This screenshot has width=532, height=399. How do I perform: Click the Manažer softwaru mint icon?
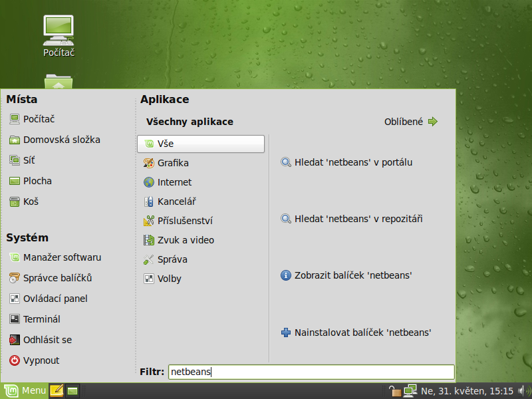tap(14, 257)
